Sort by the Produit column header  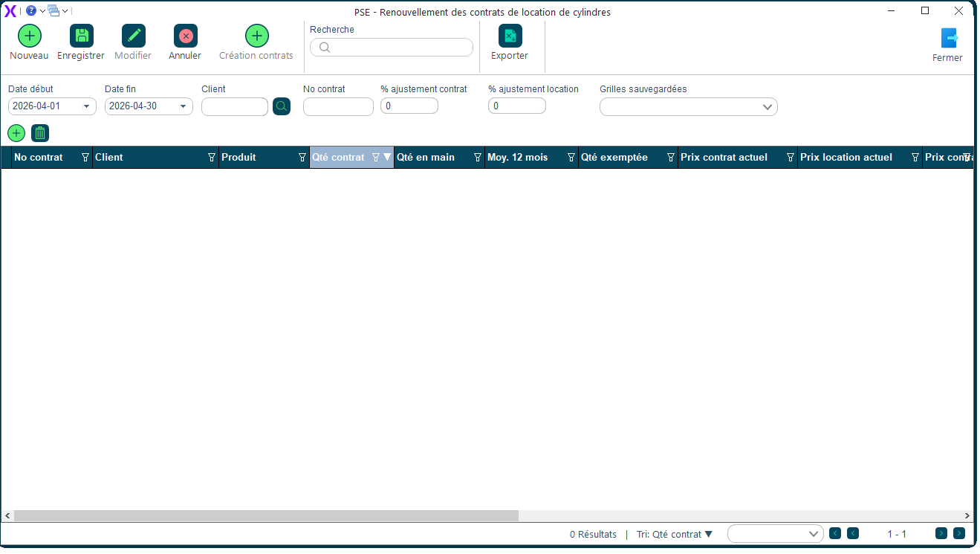click(238, 158)
